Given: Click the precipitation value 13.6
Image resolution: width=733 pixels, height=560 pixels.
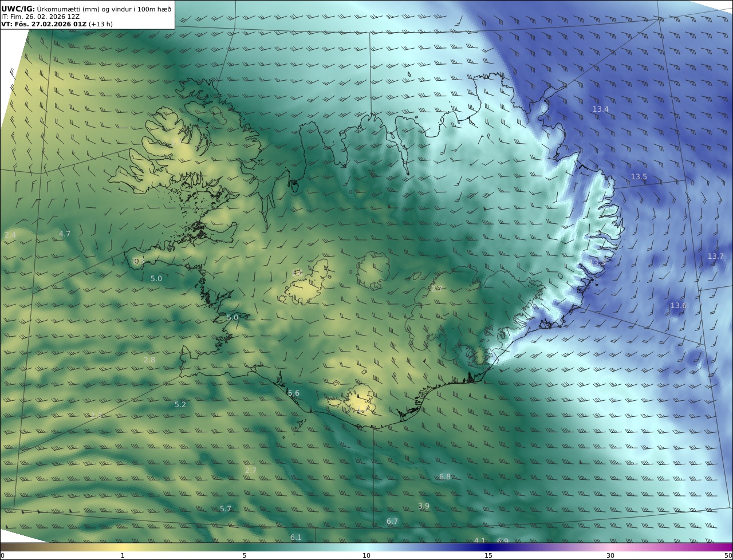Looking at the screenshot, I should pos(678,306).
